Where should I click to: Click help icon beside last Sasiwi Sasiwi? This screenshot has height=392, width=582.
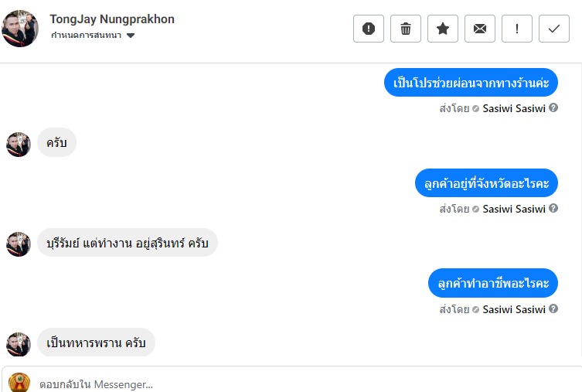pyautogui.click(x=553, y=309)
